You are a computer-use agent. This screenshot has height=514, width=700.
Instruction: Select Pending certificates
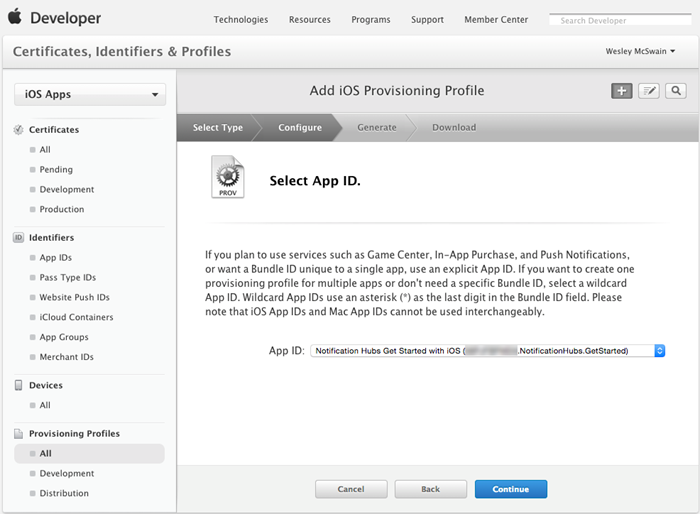[x=56, y=169]
